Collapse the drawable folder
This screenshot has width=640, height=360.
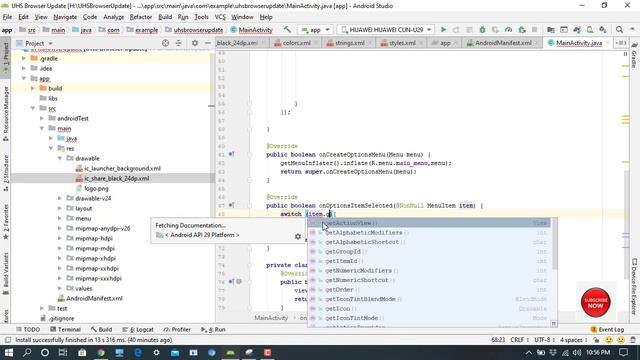tap(60, 158)
